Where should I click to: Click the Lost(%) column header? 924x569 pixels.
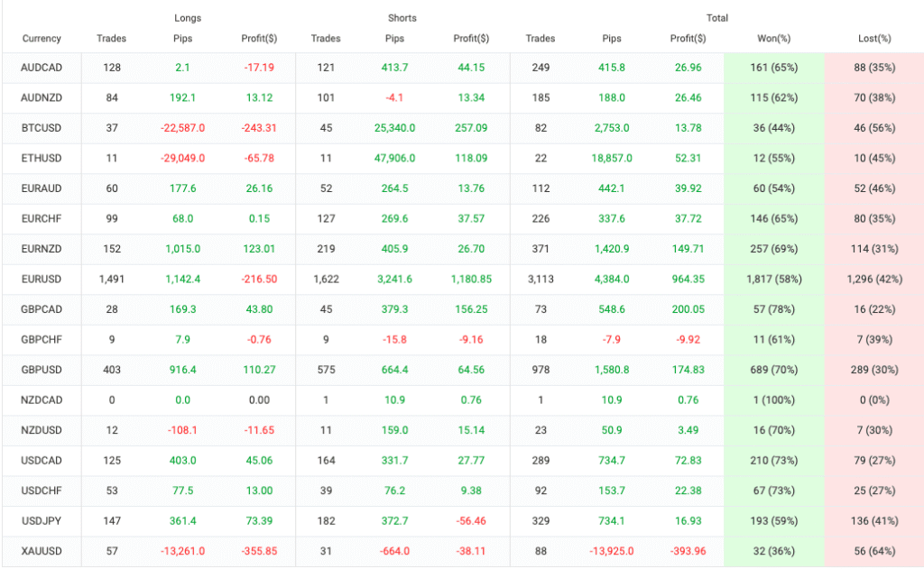[873, 39]
